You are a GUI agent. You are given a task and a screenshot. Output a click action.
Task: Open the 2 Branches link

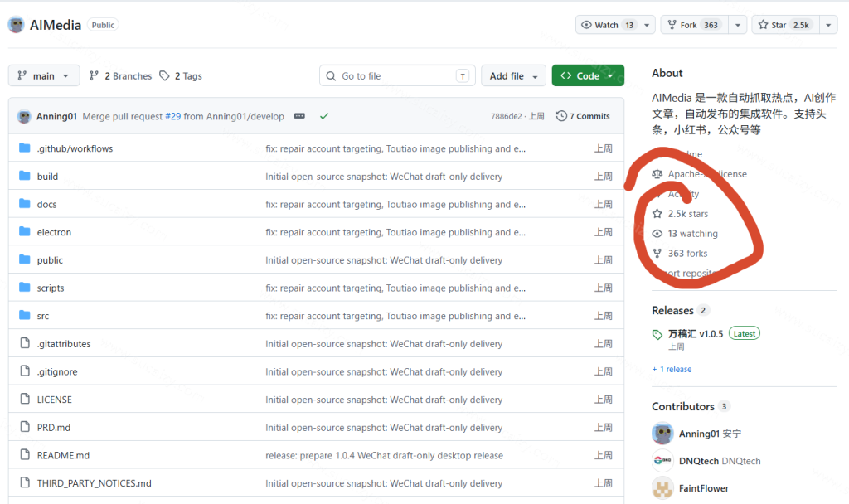121,75
